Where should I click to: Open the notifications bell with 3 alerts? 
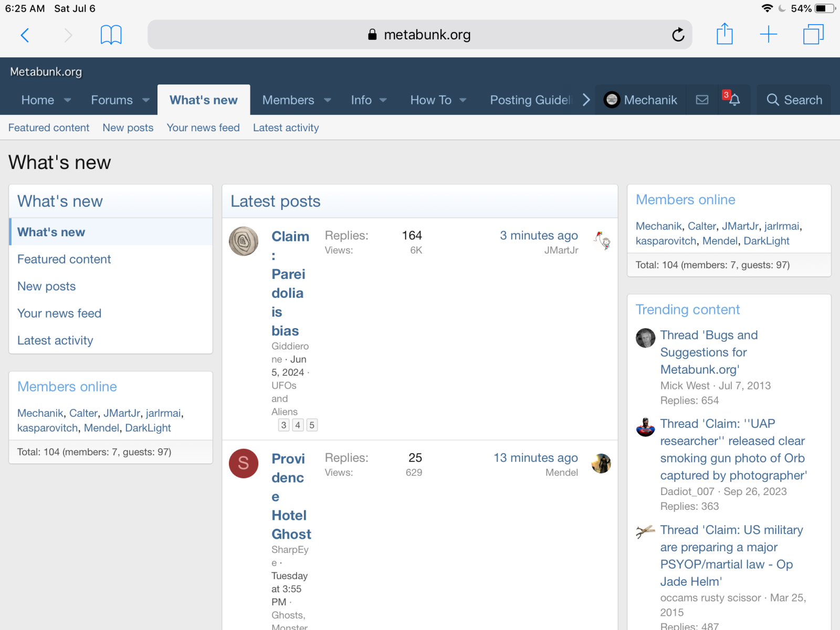coord(734,100)
